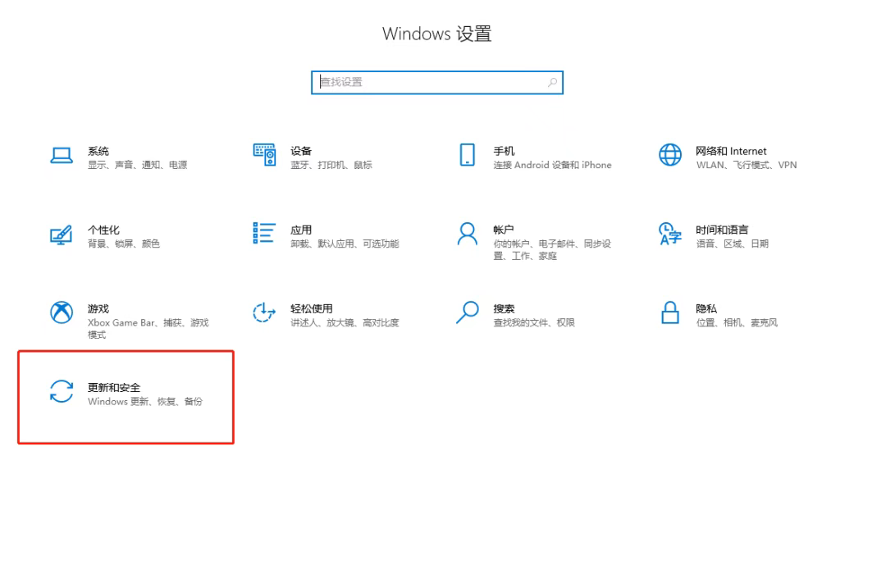Click the 系统 laptop icon
The height and width of the screenshot is (588, 886).
tap(61, 155)
